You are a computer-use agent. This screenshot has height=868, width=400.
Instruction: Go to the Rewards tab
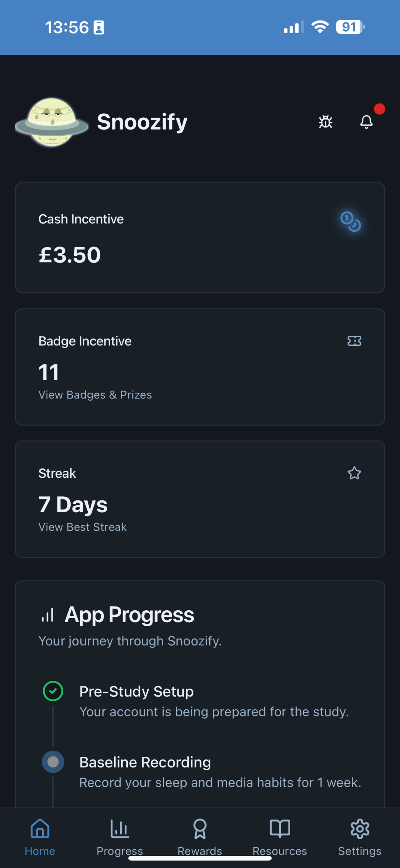(200, 836)
